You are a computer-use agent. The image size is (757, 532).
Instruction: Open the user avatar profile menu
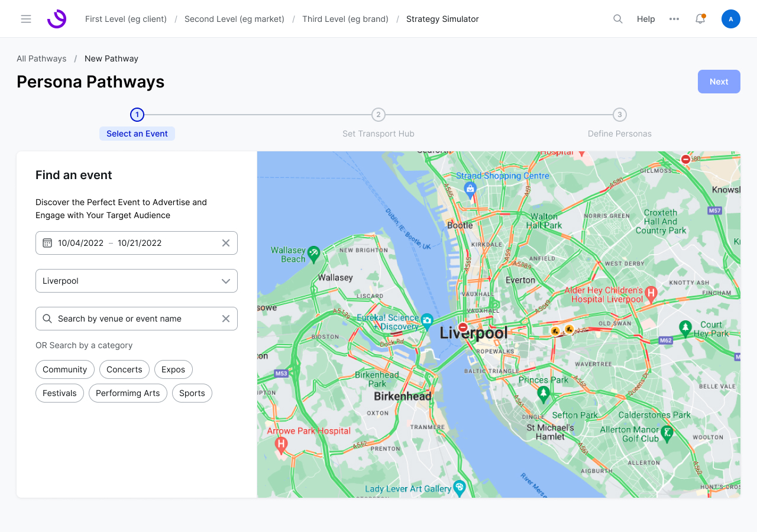pos(731,19)
